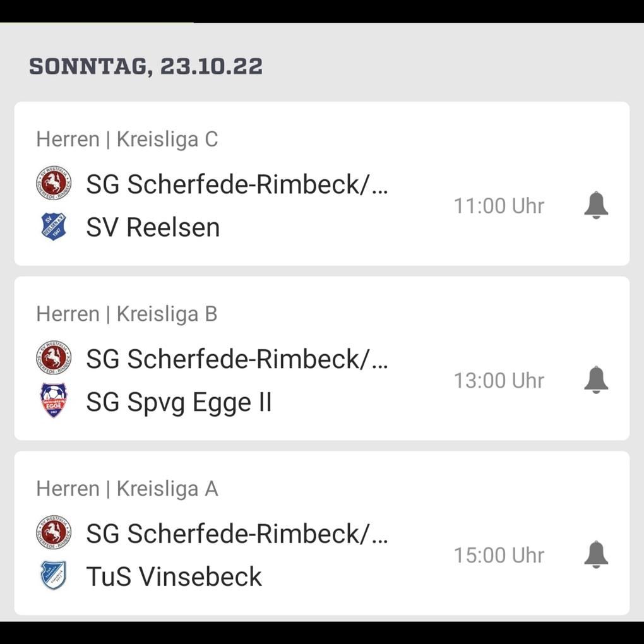Click the Sonntag, 23.10.22 date header

pos(146,66)
